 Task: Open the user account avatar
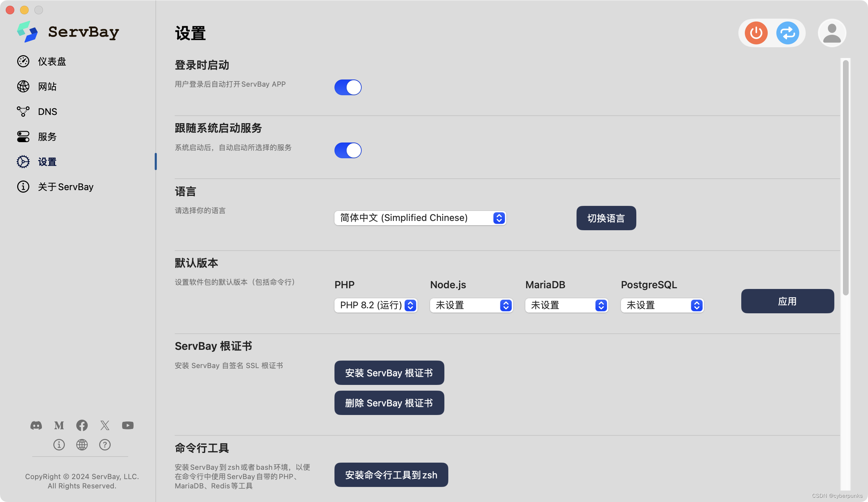point(832,33)
